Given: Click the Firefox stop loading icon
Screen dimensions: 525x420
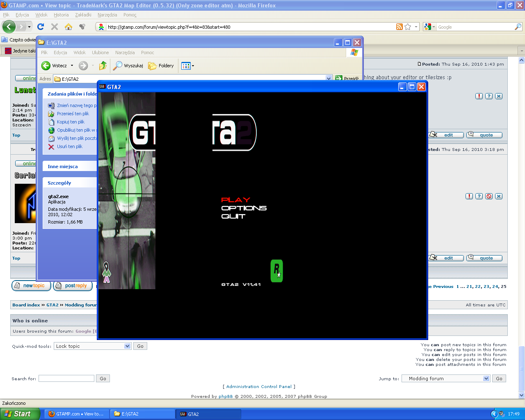Looking at the screenshot, I should point(55,27).
